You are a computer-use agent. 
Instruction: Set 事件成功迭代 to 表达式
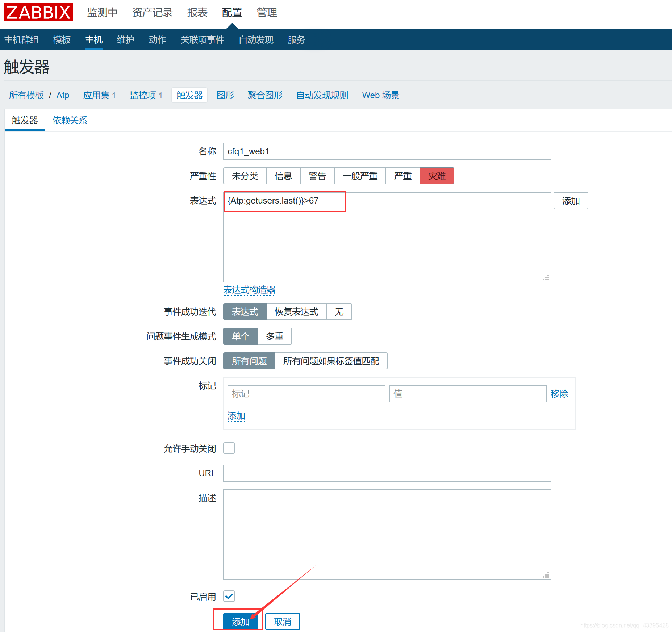245,312
